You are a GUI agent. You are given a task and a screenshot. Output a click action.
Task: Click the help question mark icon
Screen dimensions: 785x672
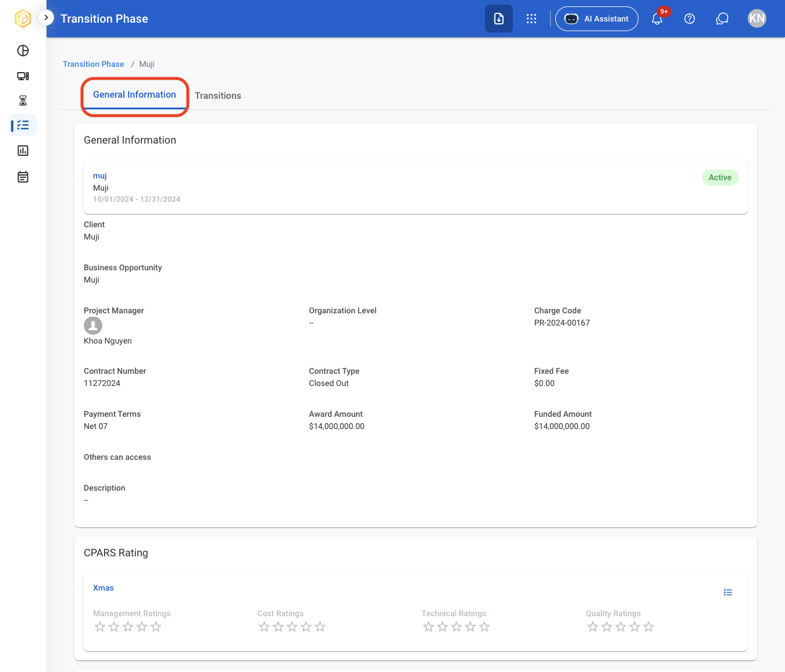pos(690,19)
